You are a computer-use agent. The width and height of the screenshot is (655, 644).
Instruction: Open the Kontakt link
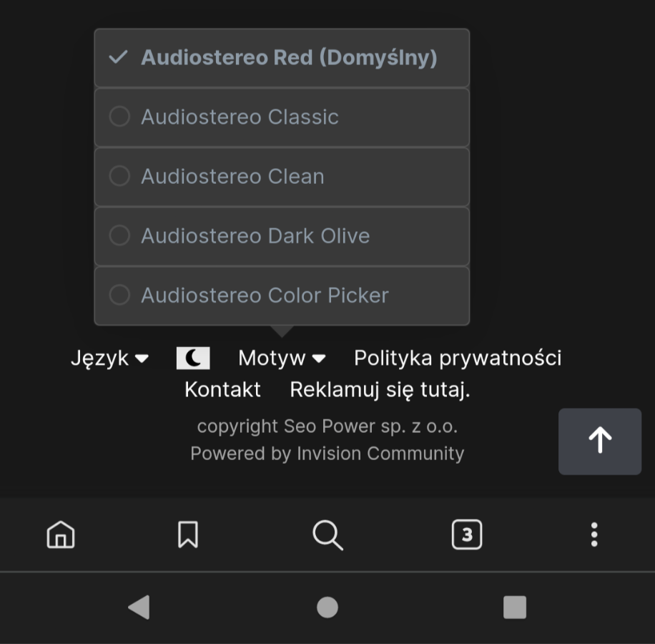[222, 389]
